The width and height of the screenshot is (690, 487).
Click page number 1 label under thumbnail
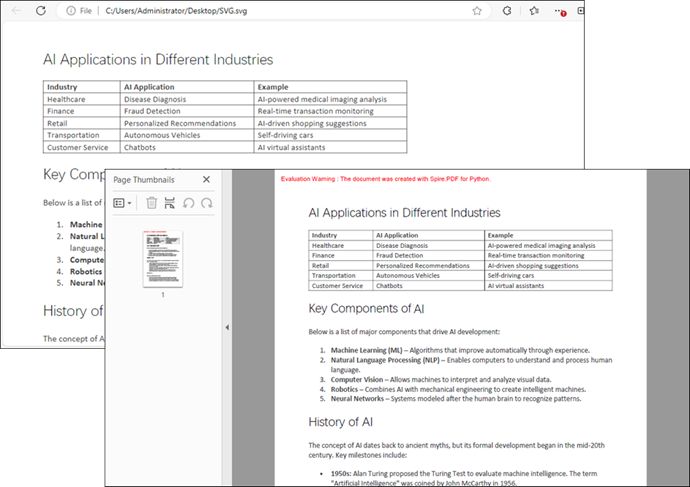pos(163,295)
